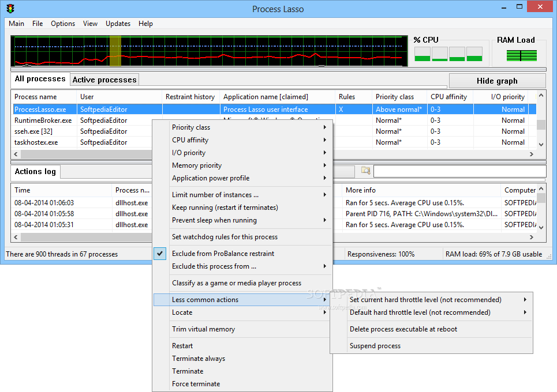557x392 pixels.
Task: Click process list horizontal scroll right arrow
Action: [x=532, y=154]
